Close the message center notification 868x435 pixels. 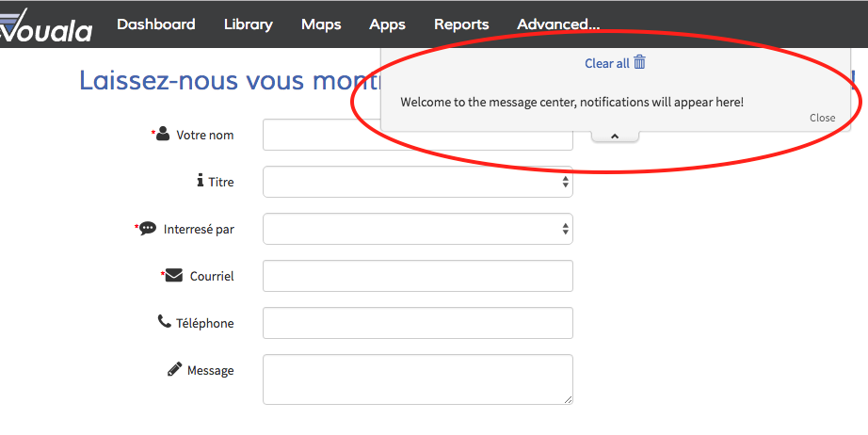[x=822, y=118]
